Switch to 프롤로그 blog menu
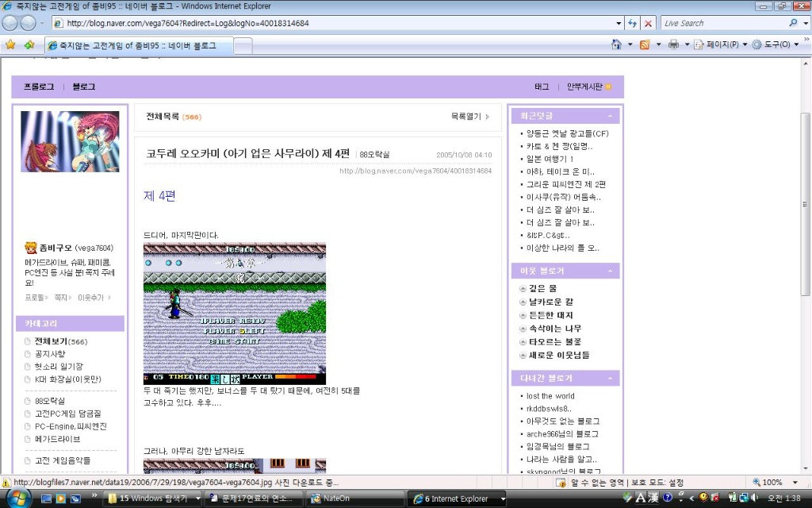The width and height of the screenshot is (812, 508). pyautogui.click(x=39, y=87)
